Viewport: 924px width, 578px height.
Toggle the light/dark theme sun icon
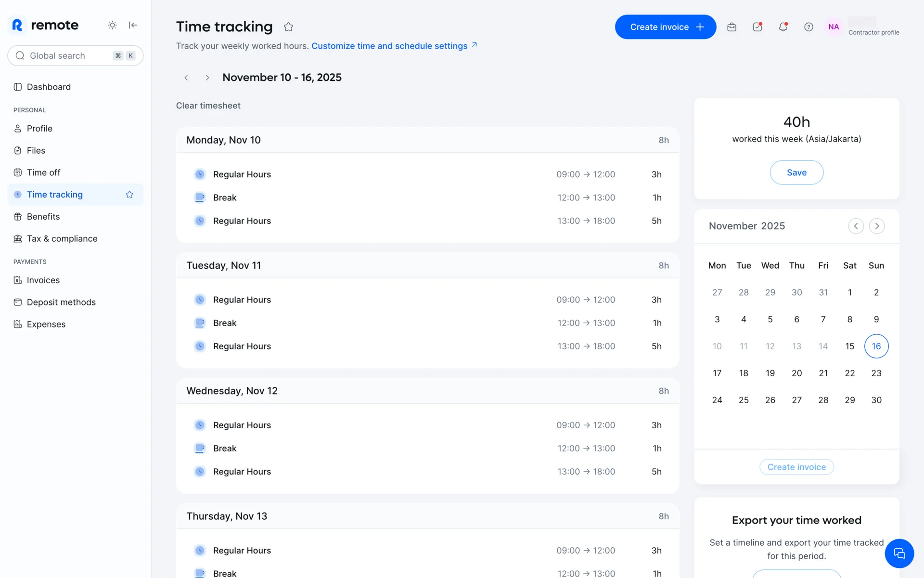pyautogui.click(x=112, y=25)
